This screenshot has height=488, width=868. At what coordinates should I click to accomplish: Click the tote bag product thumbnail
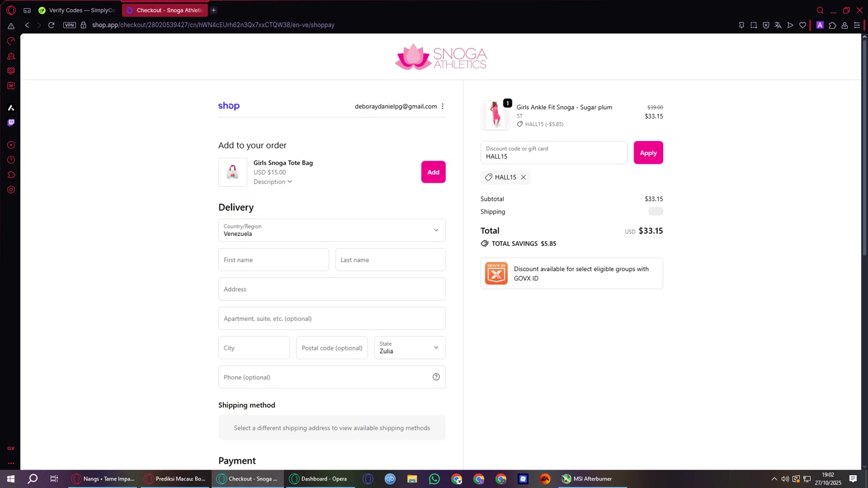(x=233, y=172)
